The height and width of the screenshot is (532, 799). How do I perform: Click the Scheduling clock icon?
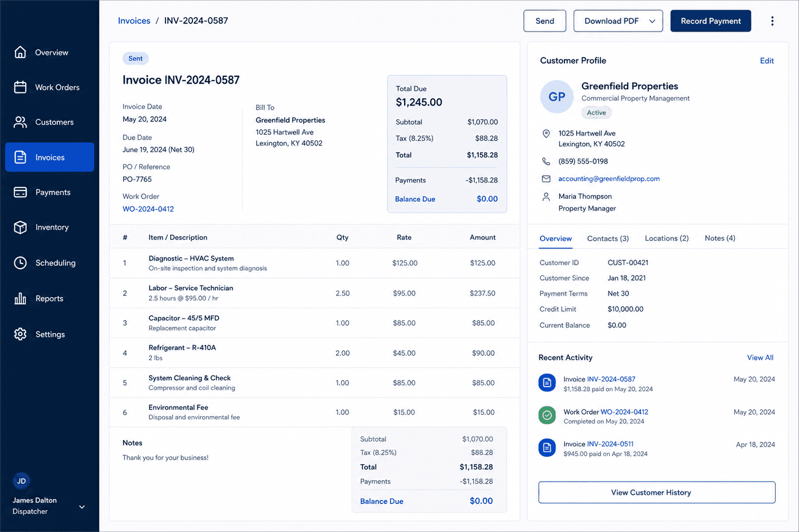20,263
